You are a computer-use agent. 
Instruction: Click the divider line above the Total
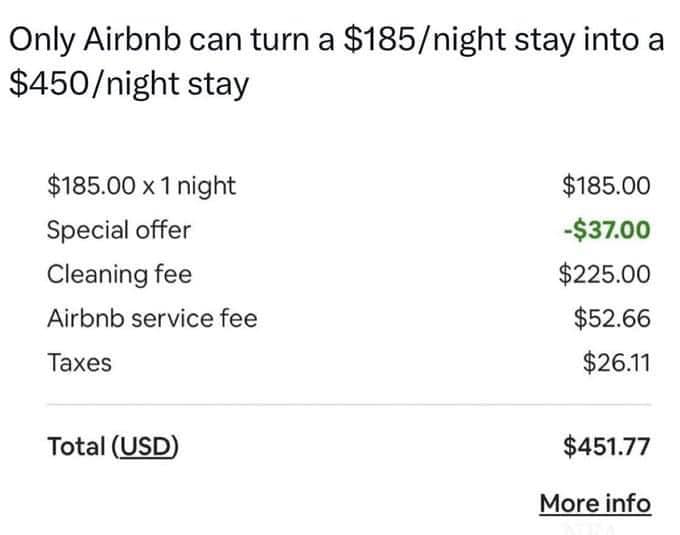pyautogui.click(x=348, y=405)
